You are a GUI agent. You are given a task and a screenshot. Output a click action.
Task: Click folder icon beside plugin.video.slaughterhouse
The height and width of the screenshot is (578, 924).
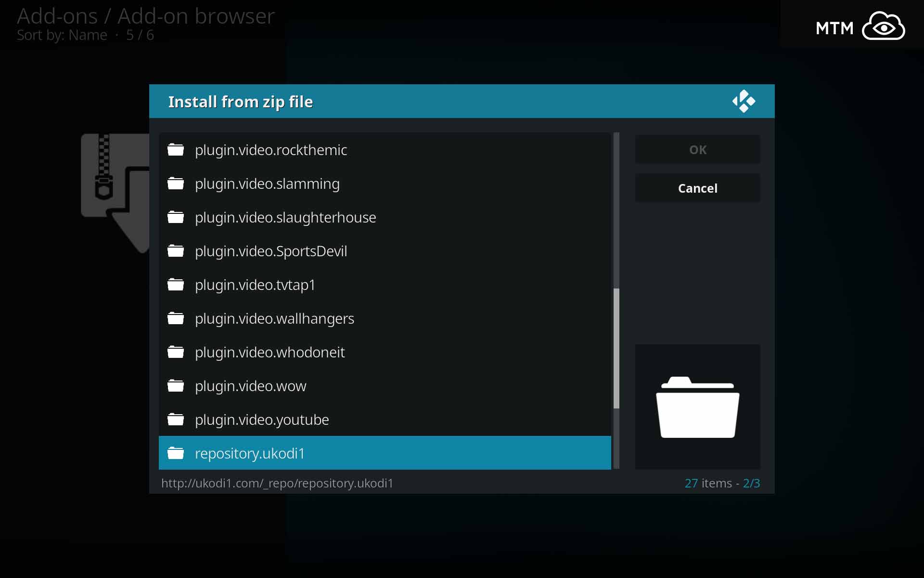click(176, 217)
